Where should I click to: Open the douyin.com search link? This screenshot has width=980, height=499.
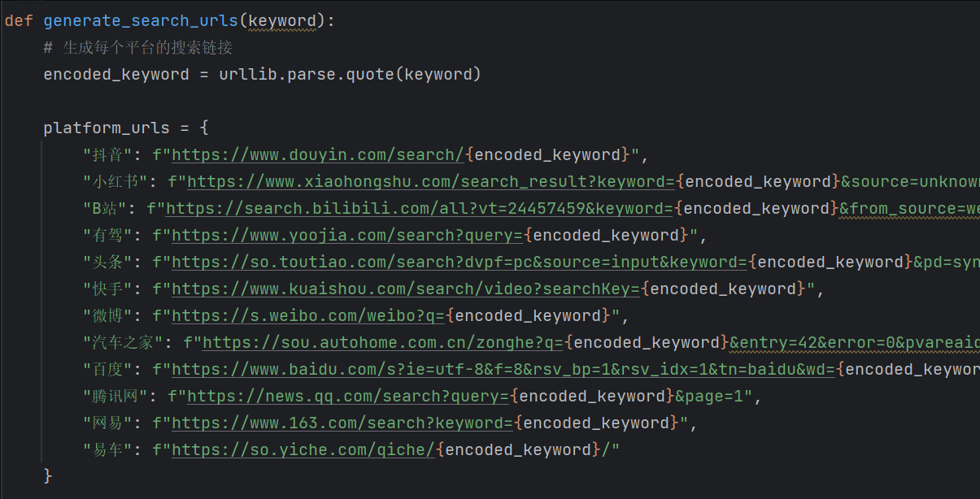[318, 155]
